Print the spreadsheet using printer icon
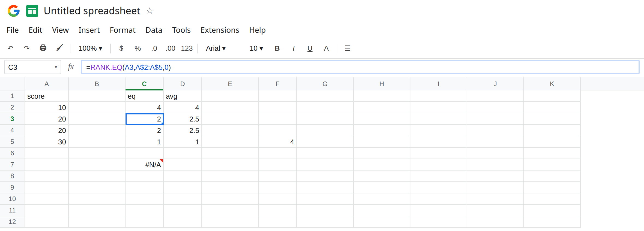The height and width of the screenshot is (231, 644). pos(43,48)
